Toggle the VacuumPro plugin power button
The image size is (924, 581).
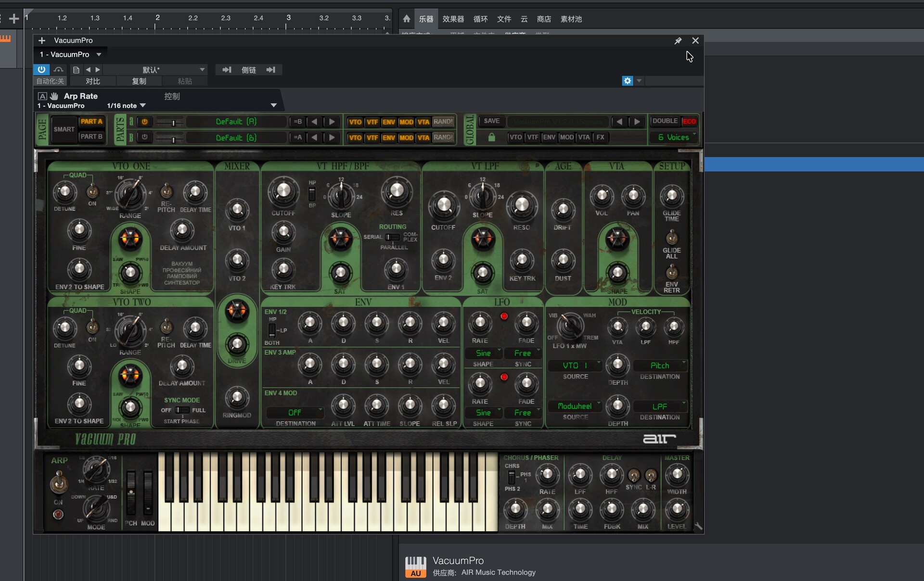coord(41,70)
